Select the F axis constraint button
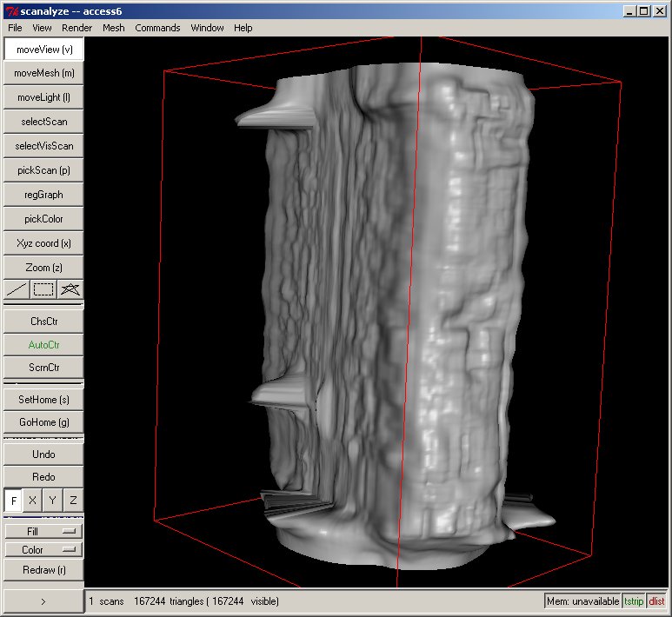Screen dimensions: 672x617 click(x=13, y=501)
